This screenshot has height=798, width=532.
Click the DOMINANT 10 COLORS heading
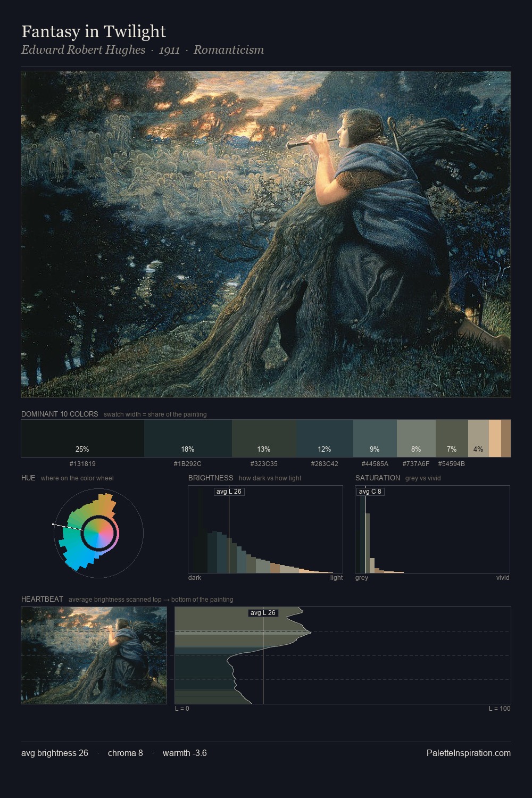pos(60,414)
